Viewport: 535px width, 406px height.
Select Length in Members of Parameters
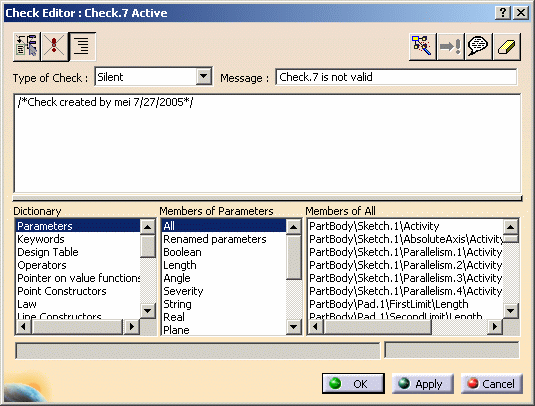pyautogui.click(x=224, y=265)
